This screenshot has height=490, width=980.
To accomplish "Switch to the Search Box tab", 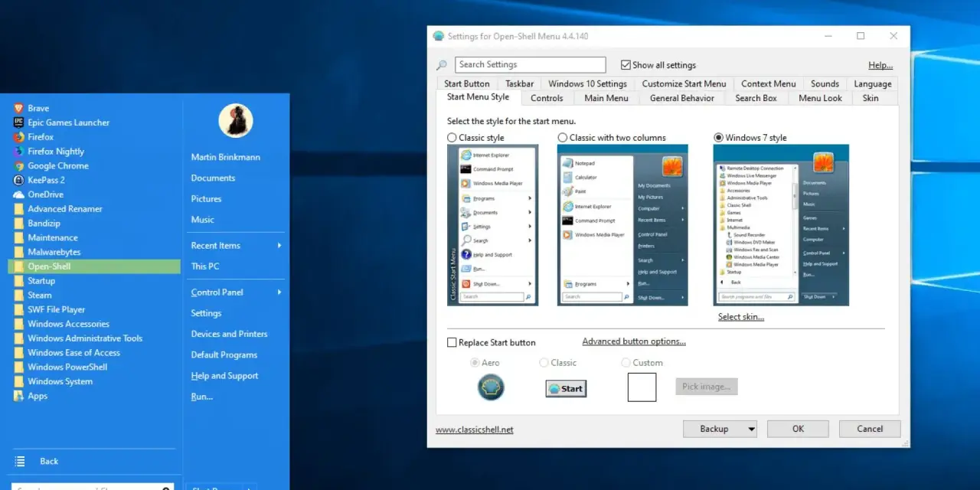I will [x=756, y=98].
